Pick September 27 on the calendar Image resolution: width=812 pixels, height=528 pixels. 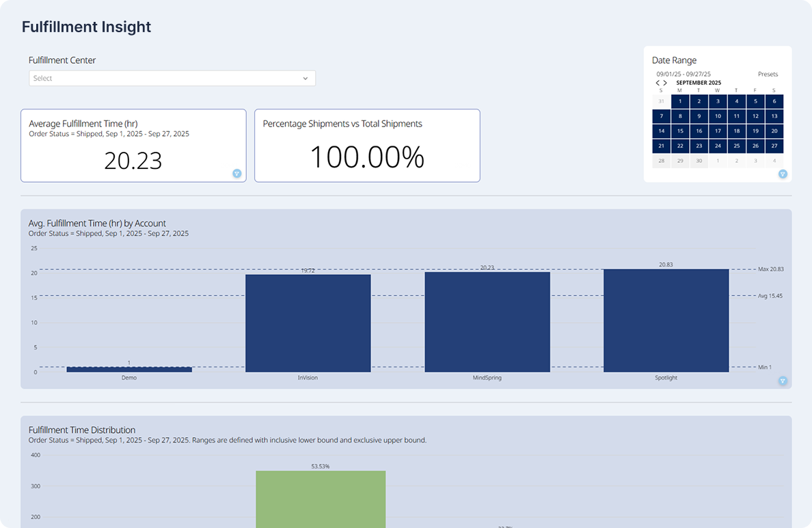[x=774, y=146]
